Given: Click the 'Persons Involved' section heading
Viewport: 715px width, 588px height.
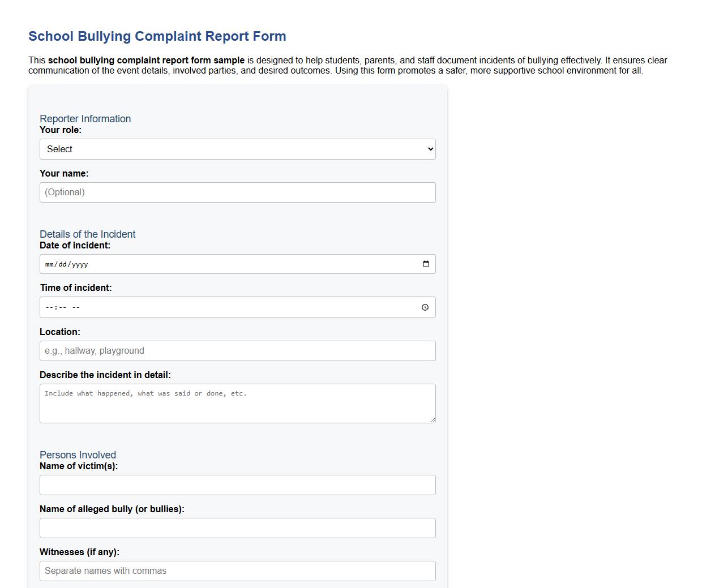Looking at the screenshot, I should [x=78, y=454].
